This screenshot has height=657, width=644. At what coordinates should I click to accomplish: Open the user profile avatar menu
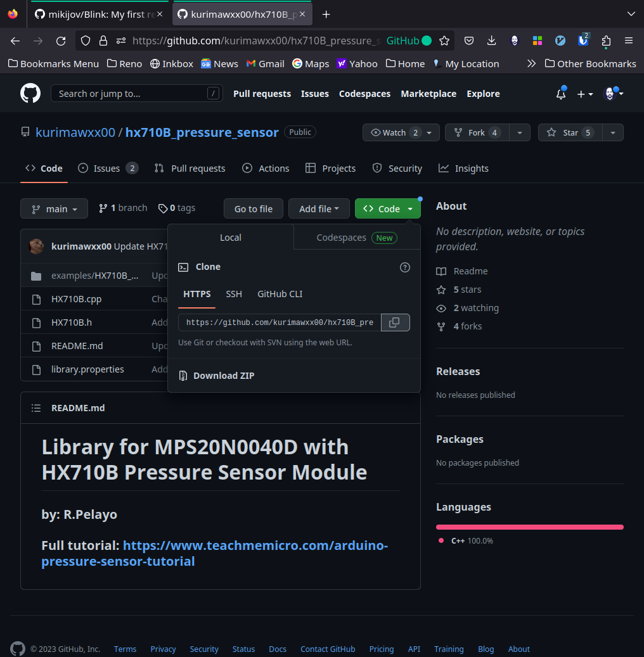coord(612,94)
